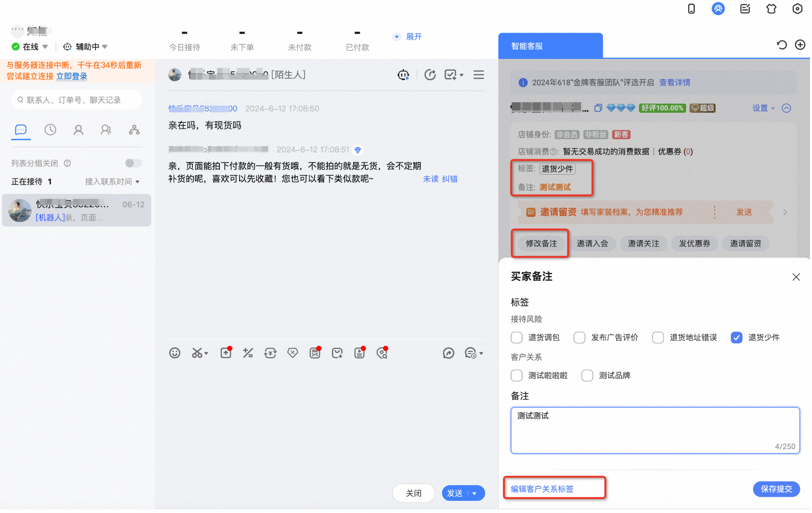Image resolution: width=812 pixels, height=513 pixels.
Task: Click the 编辑客户关系标签 link
Action: pos(542,489)
